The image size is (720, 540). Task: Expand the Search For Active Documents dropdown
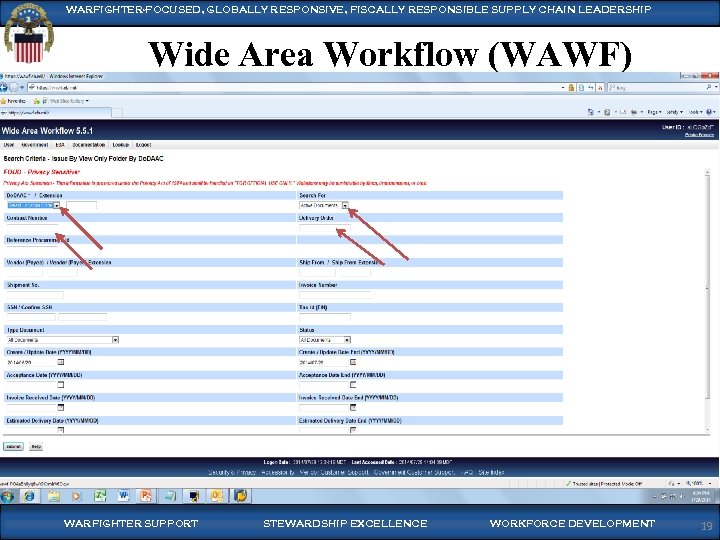(x=345, y=205)
